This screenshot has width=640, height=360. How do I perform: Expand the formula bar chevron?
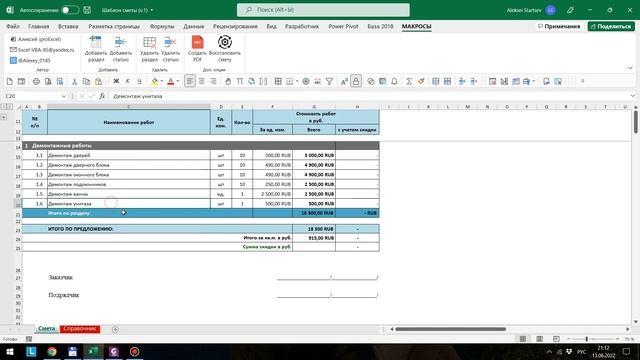point(632,96)
